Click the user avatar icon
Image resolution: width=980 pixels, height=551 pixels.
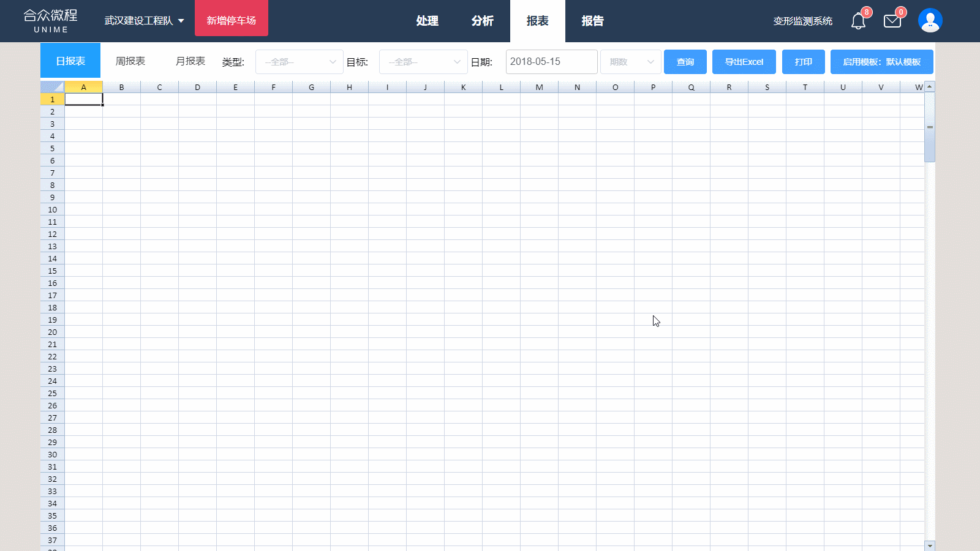(930, 21)
